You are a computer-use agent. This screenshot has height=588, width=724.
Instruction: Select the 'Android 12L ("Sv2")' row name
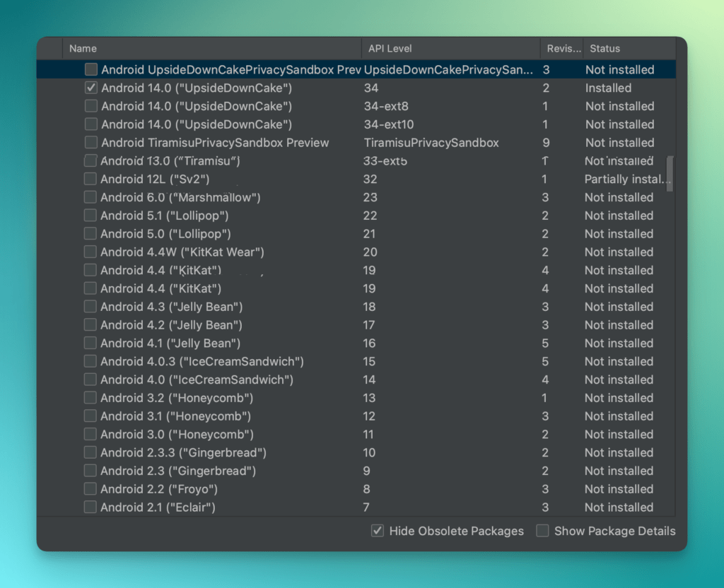click(x=155, y=179)
